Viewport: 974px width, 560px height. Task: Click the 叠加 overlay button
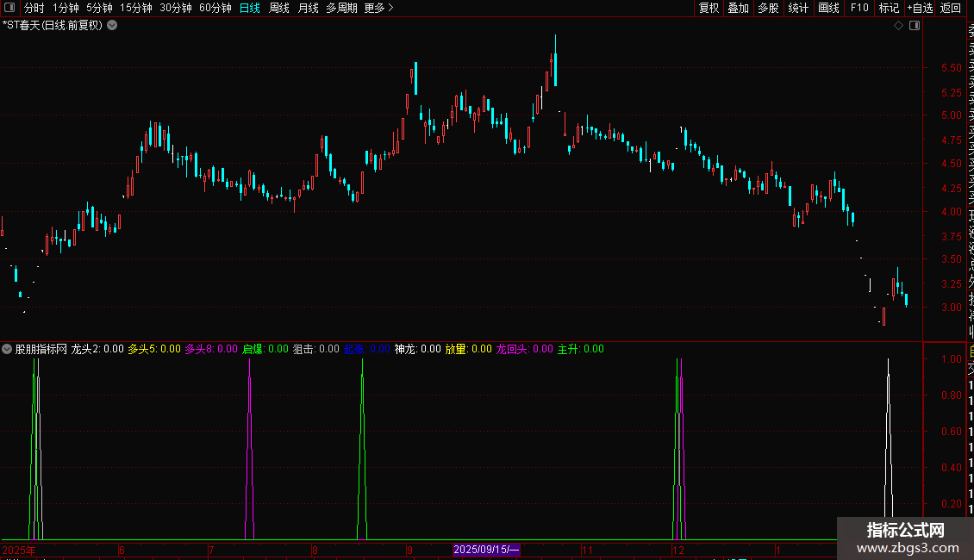point(739,8)
